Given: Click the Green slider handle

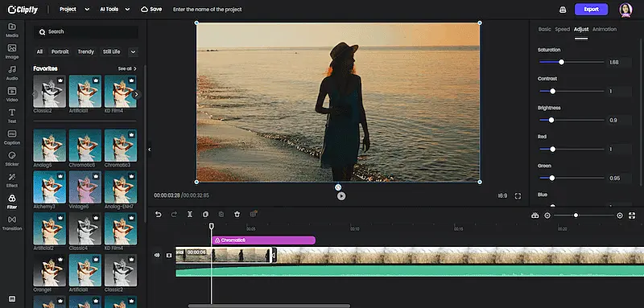Looking at the screenshot, I should (552, 178).
